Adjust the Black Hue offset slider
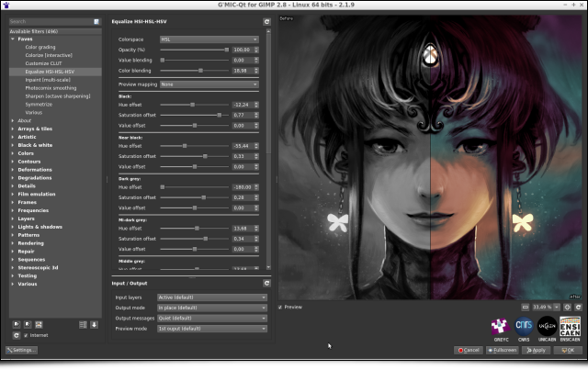Image resolution: width=588 pixels, height=370 pixels. click(194, 105)
